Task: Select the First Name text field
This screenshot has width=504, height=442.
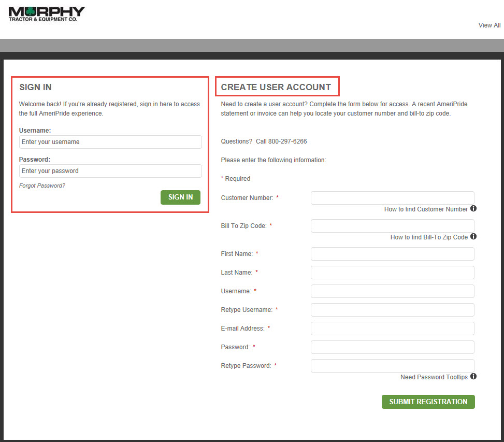Action: point(392,254)
